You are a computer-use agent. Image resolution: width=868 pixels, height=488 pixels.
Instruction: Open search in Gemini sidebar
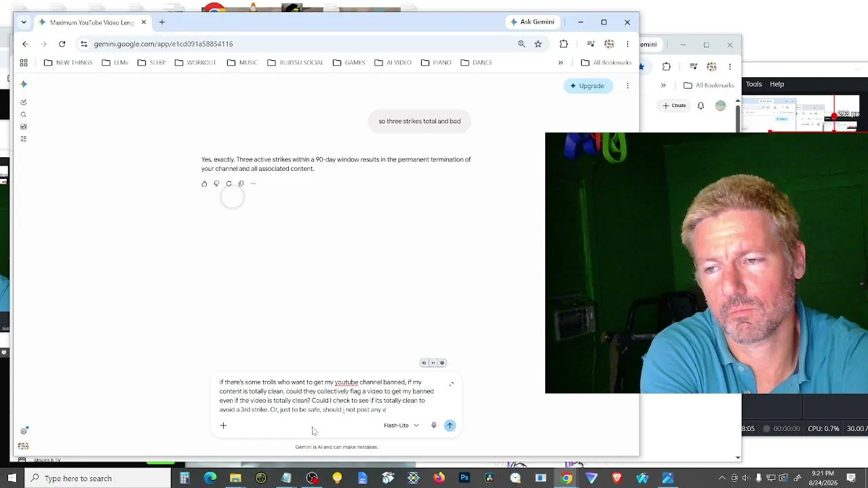[24, 115]
